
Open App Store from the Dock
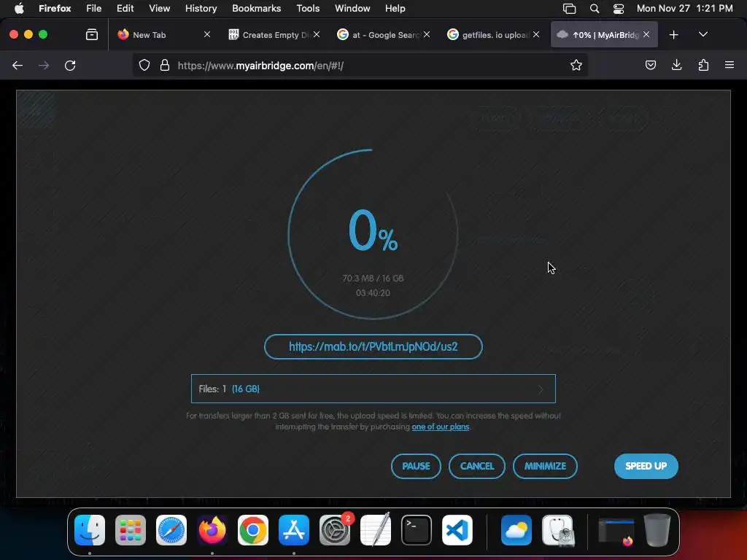pos(294,530)
